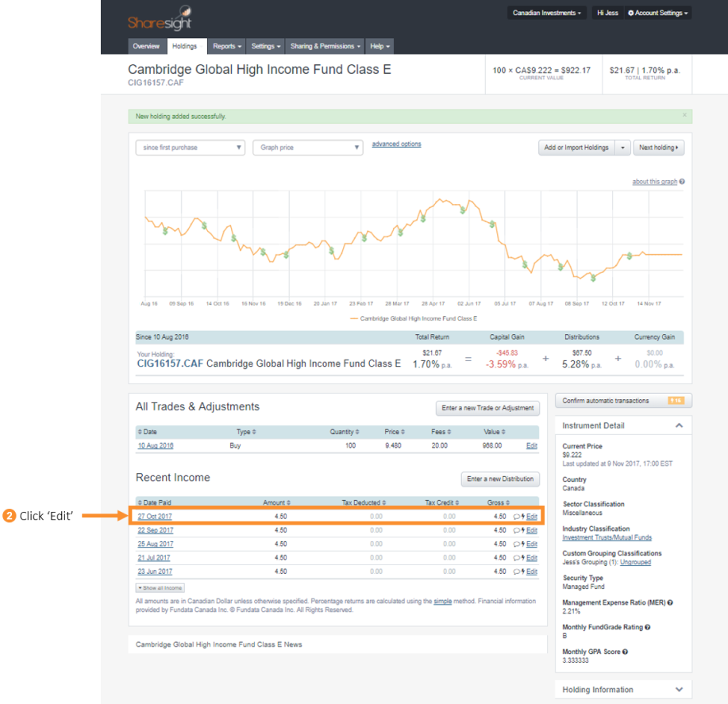This screenshot has width=728, height=704.
Task: Open the 25 Aug 2017 distribution date
Action: (x=156, y=544)
